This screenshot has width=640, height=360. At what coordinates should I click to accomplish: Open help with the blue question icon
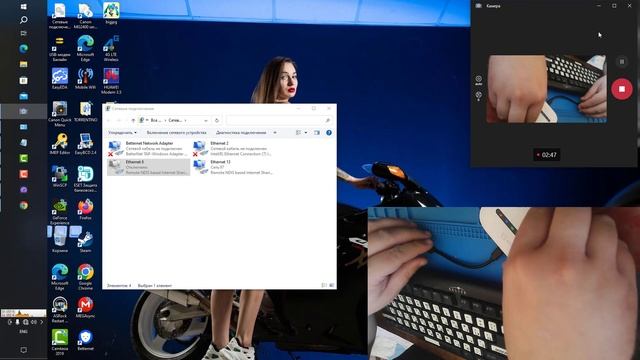pyautogui.click(x=329, y=133)
